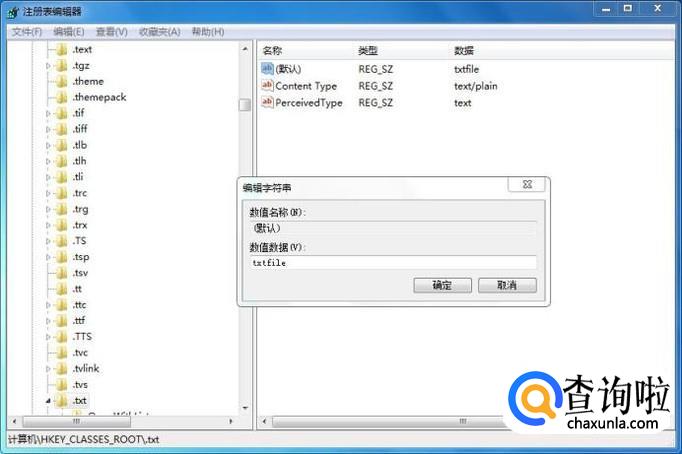Click the 数值数据 input field

[x=393, y=263]
